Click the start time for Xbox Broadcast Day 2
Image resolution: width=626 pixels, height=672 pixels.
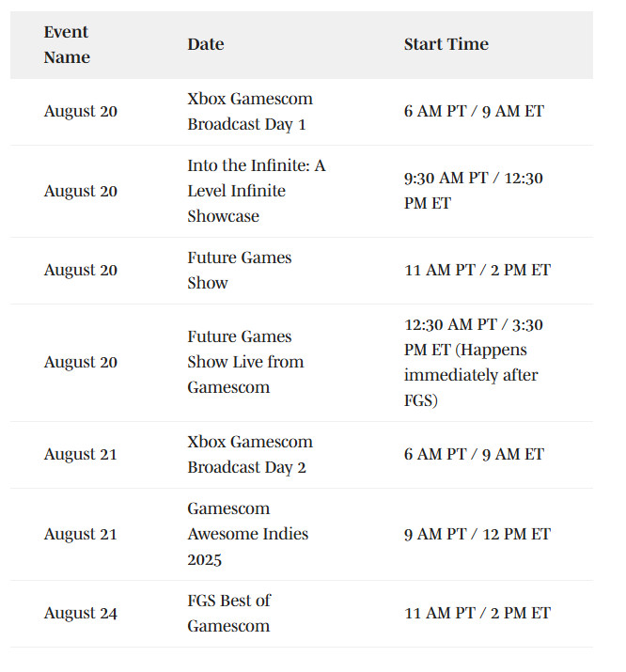point(474,454)
